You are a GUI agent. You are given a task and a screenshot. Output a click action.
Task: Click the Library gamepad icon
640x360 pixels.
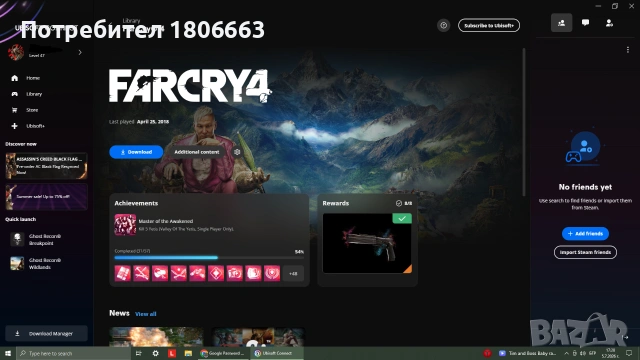(x=15, y=94)
